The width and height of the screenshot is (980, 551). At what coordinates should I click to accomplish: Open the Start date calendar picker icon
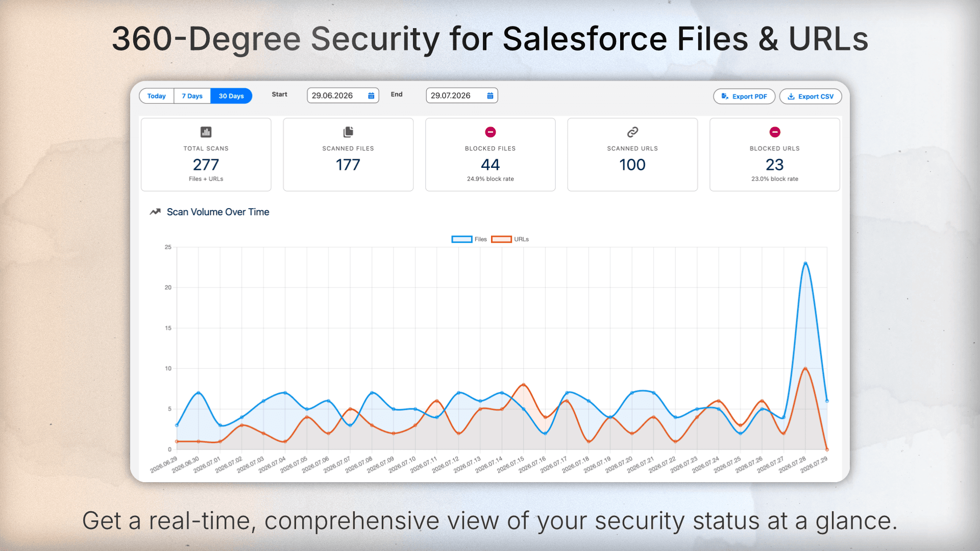click(x=371, y=95)
